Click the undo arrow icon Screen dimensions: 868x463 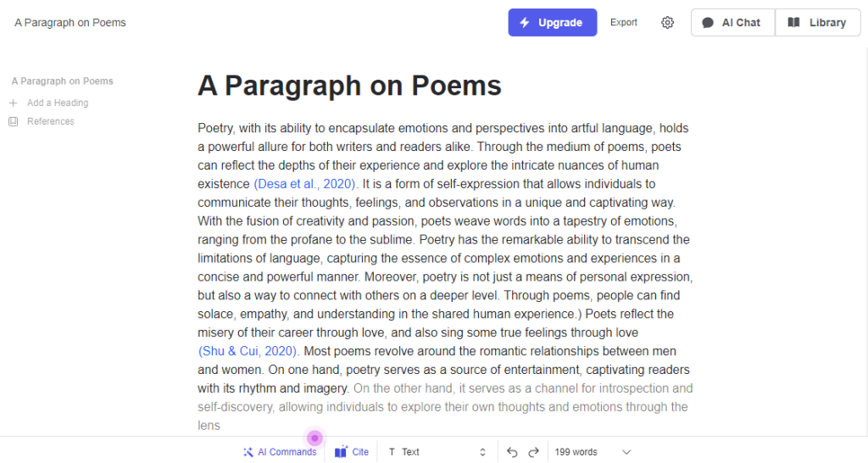512,452
